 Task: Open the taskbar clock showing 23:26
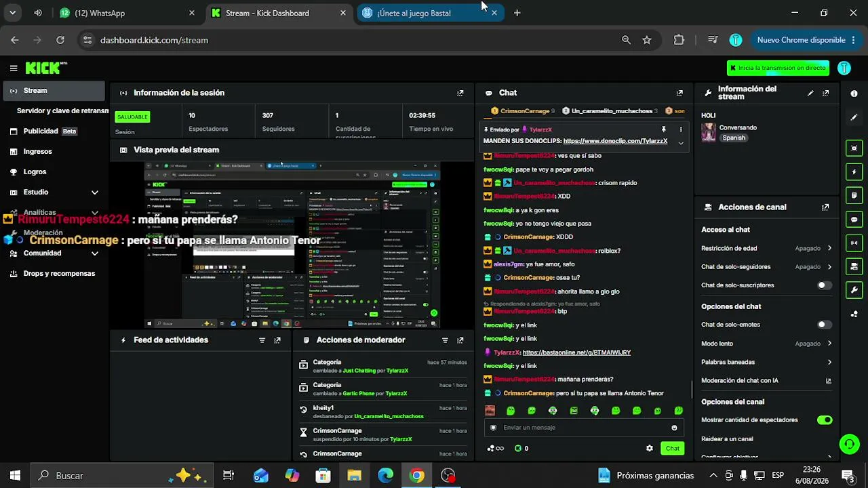811,475
